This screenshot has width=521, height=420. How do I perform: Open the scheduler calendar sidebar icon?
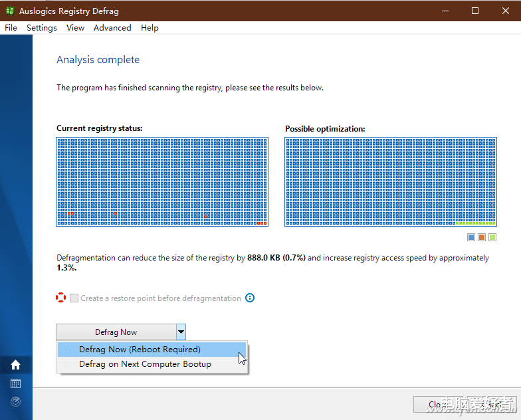click(16, 383)
